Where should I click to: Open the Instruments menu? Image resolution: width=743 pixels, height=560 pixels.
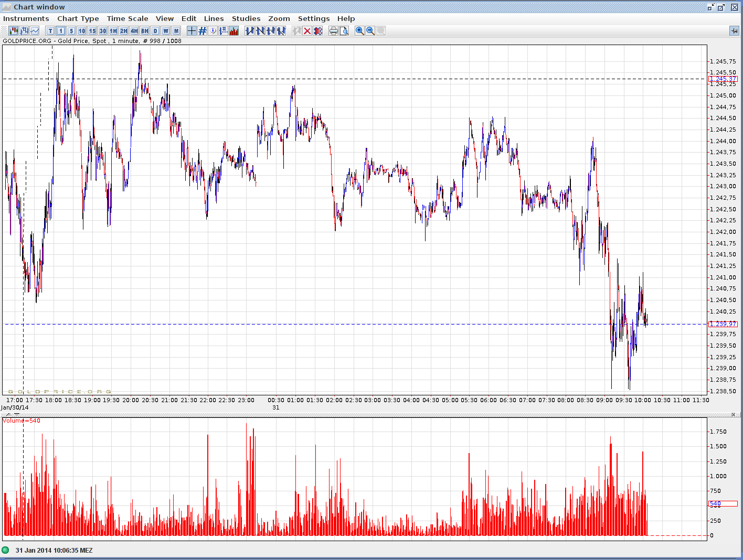[26, 18]
